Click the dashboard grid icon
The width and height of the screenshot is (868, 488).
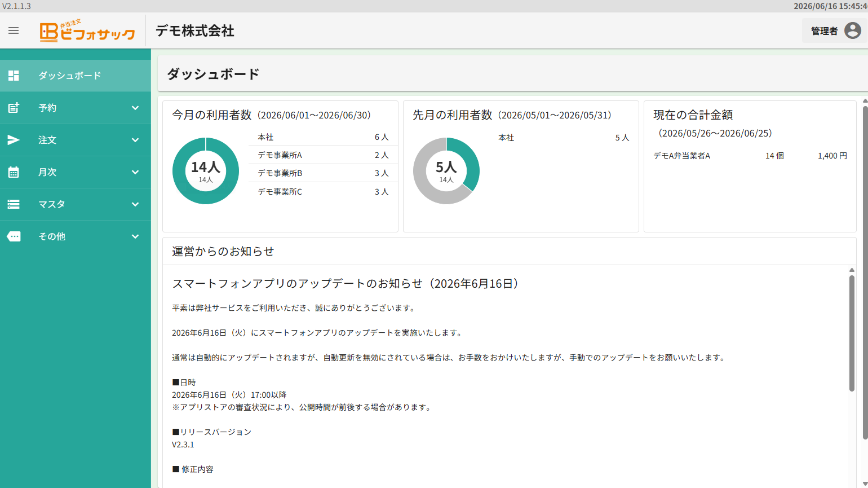click(14, 76)
